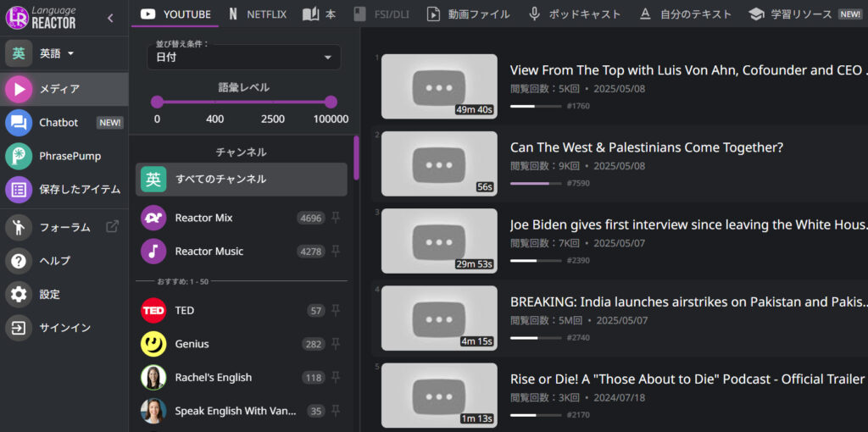Open ヘルプ
Image resolution: width=868 pixels, height=432 pixels.
click(x=64, y=261)
